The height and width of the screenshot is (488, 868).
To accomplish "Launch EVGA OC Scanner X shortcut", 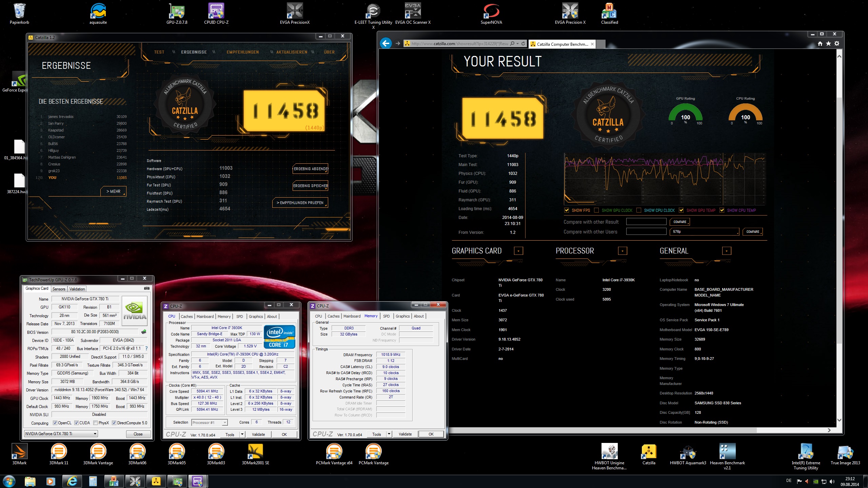I will [x=413, y=14].
